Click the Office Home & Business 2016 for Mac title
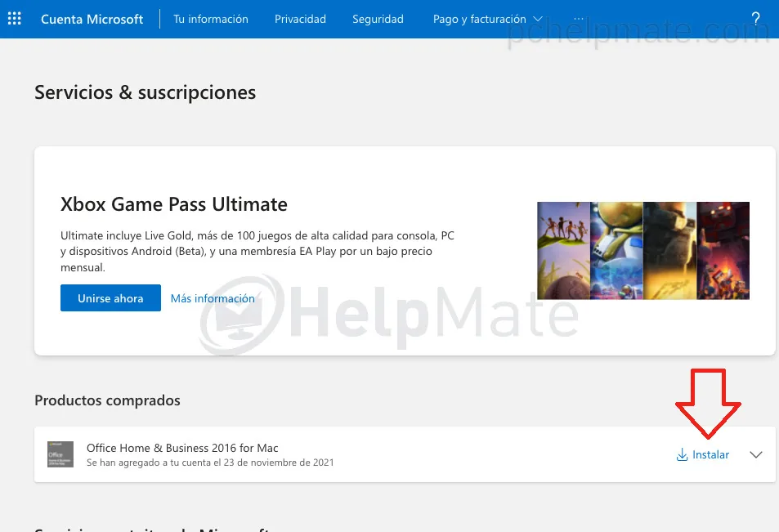 click(182, 448)
